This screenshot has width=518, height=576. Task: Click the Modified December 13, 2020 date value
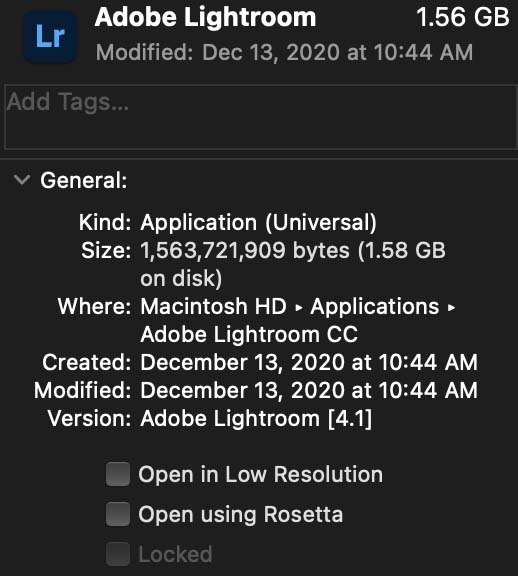click(309, 390)
